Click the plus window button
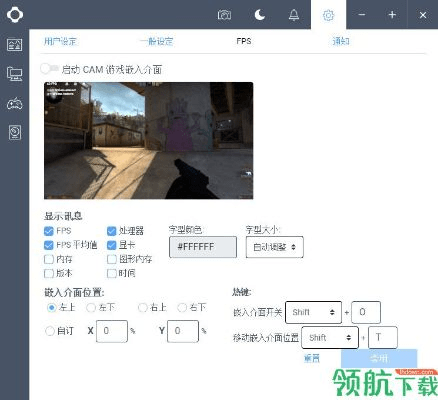 coord(392,15)
